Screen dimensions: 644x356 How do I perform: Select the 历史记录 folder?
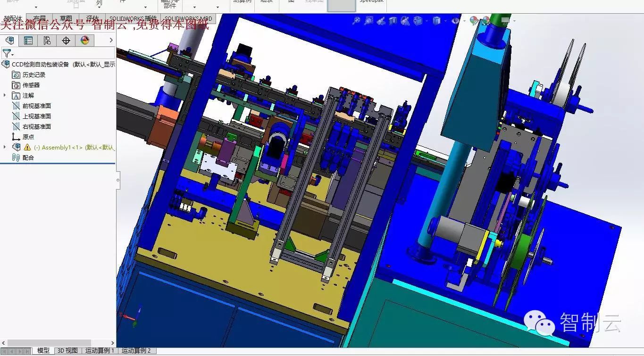[28, 75]
